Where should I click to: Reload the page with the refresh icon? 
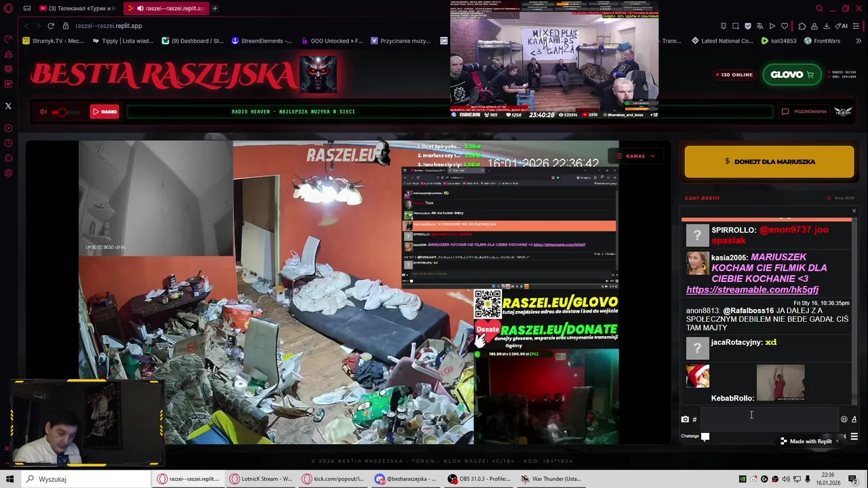(50, 26)
